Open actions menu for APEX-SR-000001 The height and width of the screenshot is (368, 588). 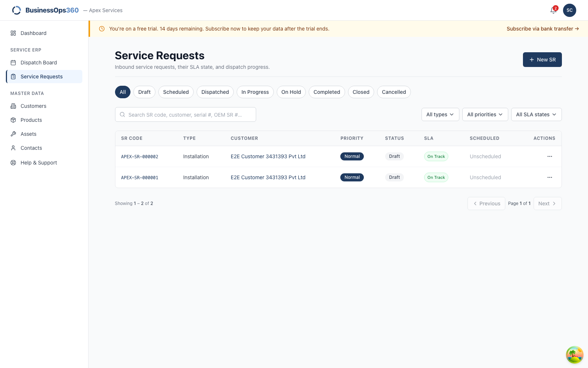tap(550, 177)
